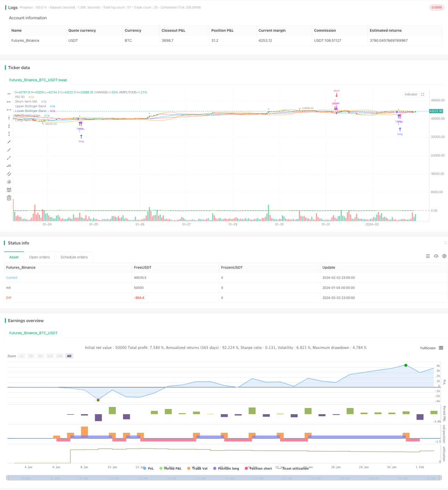
Task: Click the cloud download icon in Status info
Action: click(436, 256)
